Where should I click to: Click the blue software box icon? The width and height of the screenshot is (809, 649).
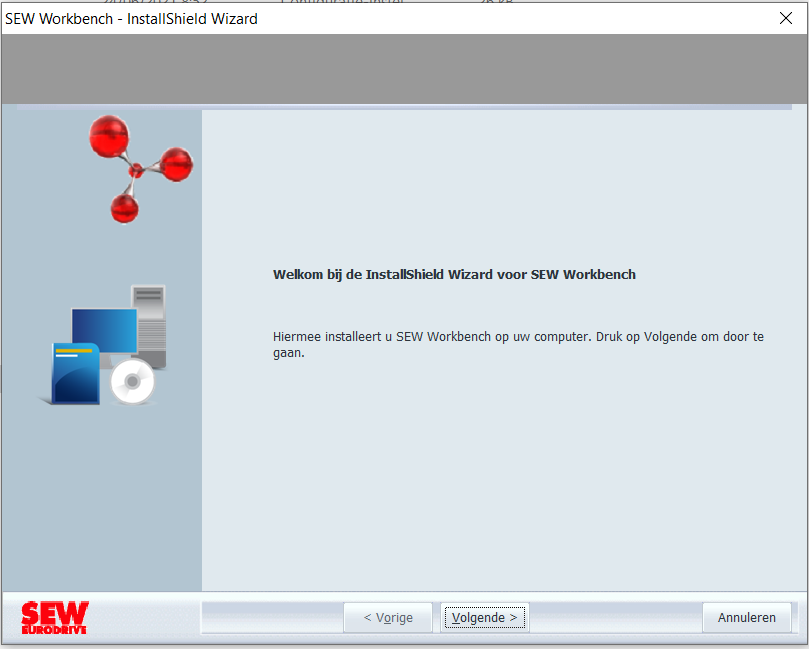click(75, 374)
